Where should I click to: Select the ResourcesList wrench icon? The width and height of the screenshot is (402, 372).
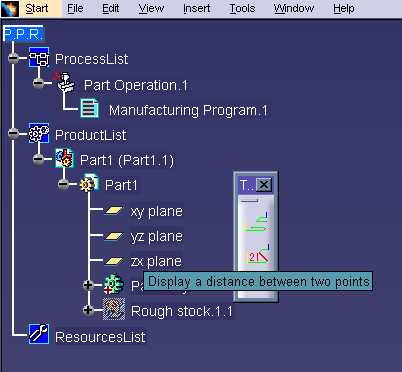coord(39,333)
